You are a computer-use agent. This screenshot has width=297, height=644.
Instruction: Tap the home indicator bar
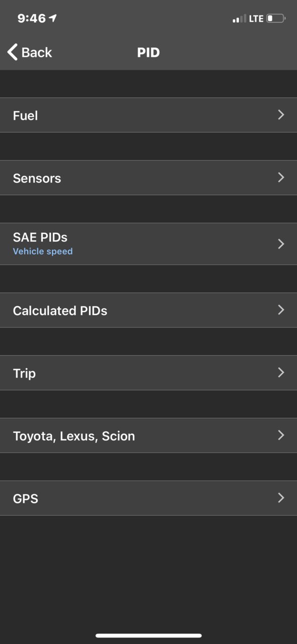click(149, 635)
